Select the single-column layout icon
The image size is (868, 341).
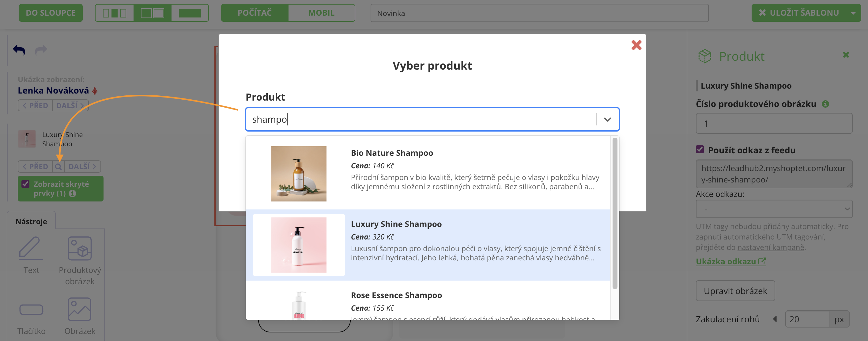pyautogui.click(x=190, y=13)
